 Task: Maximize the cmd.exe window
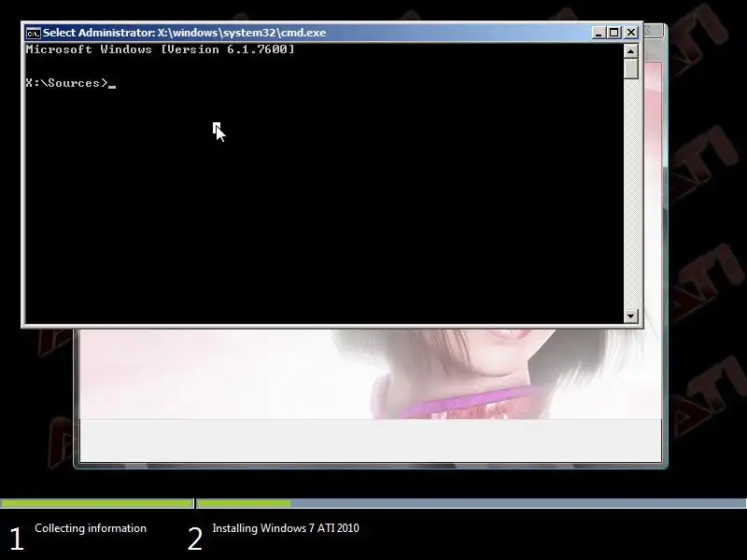pyautogui.click(x=614, y=33)
